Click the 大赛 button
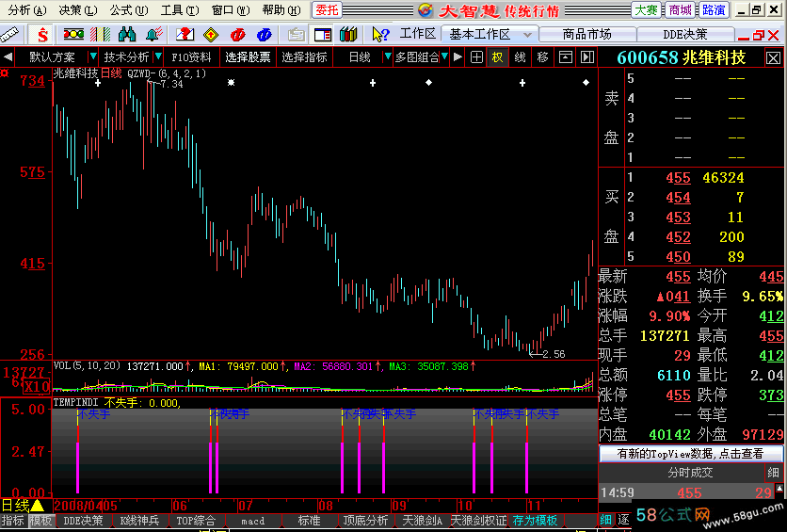Viewport: 787px width, 532px height. pyautogui.click(x=647, y=10)
